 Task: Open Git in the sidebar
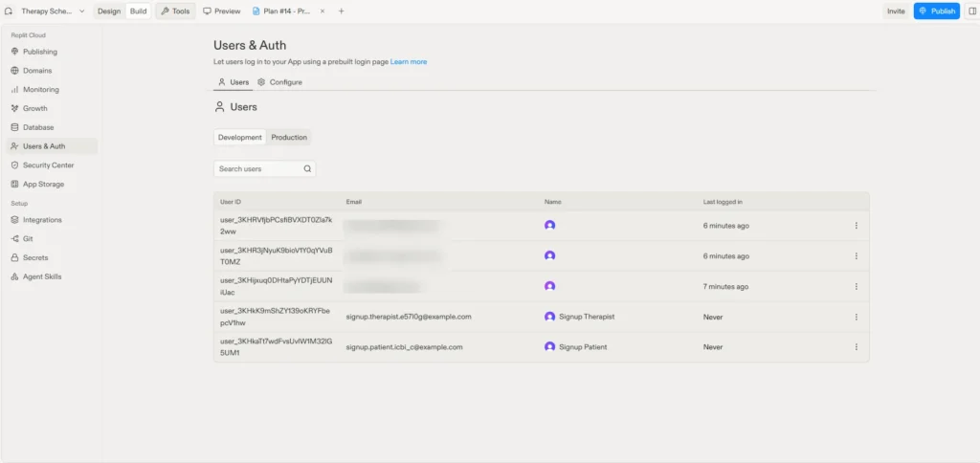click(52, 239)
